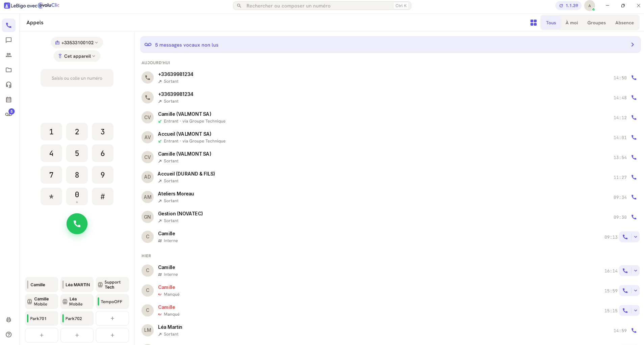
Task: Call Léa Martin from 14:59 entry
Action: (634, 330)
